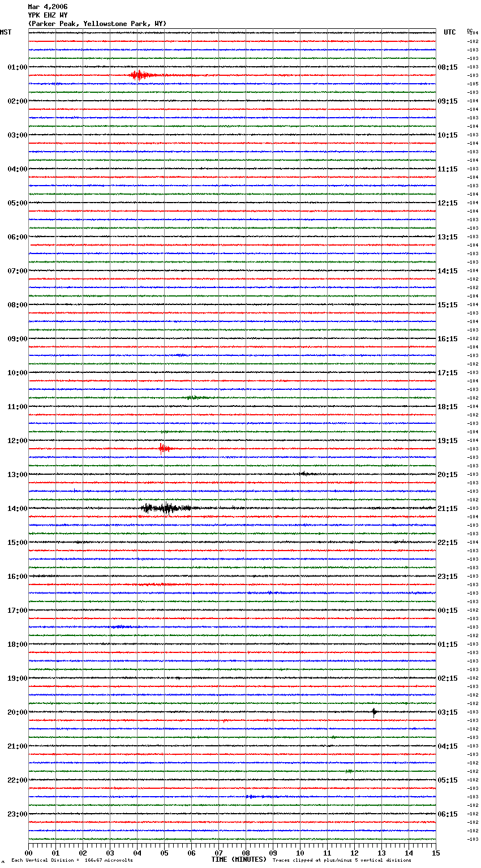The image size is (481, 868).
Task: Select the 07:00 MST time label
Action: point(18,271)
